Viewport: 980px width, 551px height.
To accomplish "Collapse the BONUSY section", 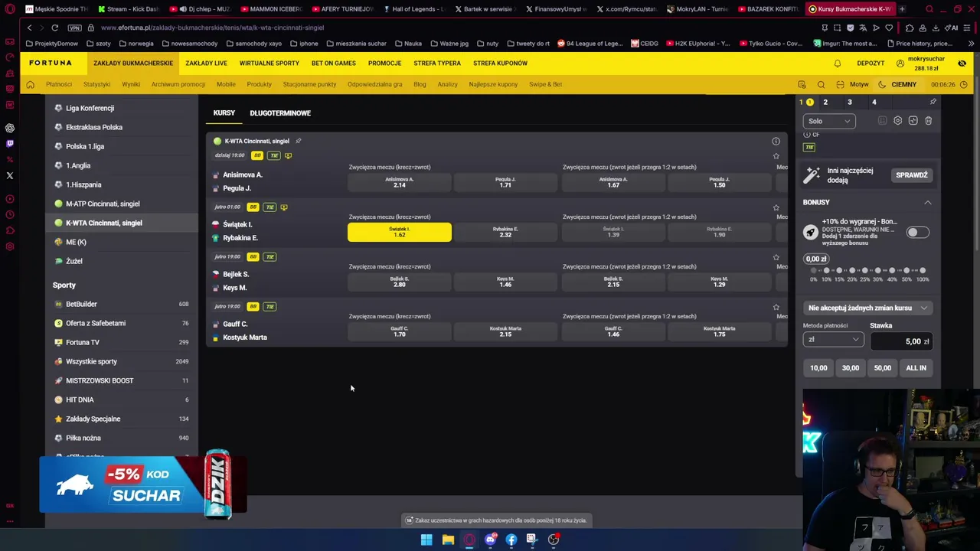I will pos(927,202).
